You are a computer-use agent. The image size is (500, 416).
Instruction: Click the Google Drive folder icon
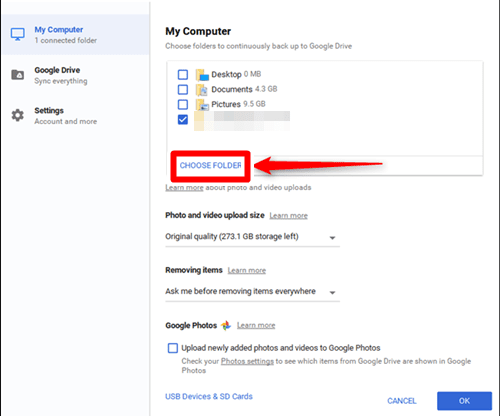click(x=18, y=75)
